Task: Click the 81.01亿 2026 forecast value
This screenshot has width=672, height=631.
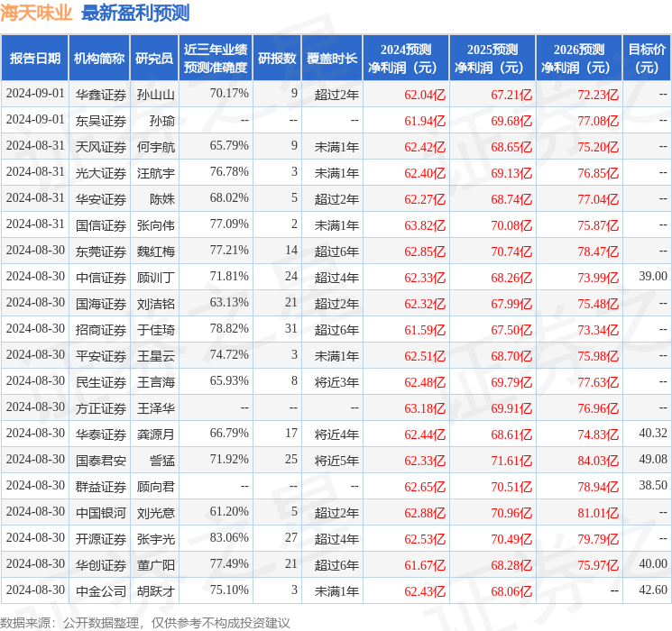Action: pyautogui.click(x=598, y=513)
